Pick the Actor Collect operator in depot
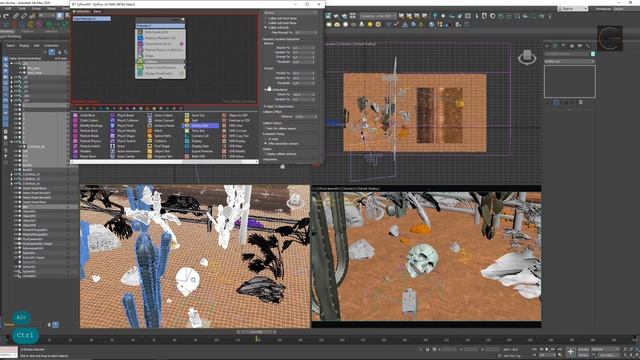Image resolution: width=640 pixels, height=360 pixels. (x=161, y=116)
